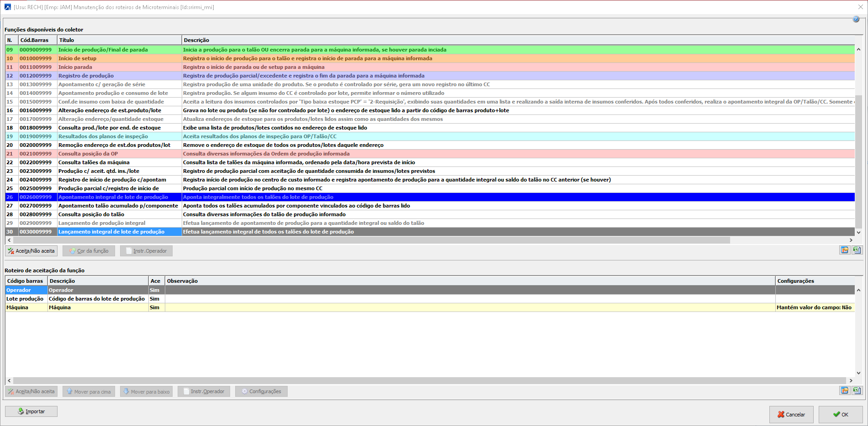
Task: Click Aceita/Não aceita under the functions list
Action: 32,251
